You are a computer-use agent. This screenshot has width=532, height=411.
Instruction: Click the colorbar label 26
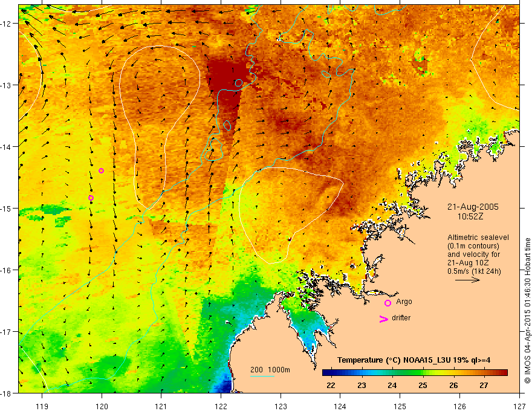coord(453,386)
